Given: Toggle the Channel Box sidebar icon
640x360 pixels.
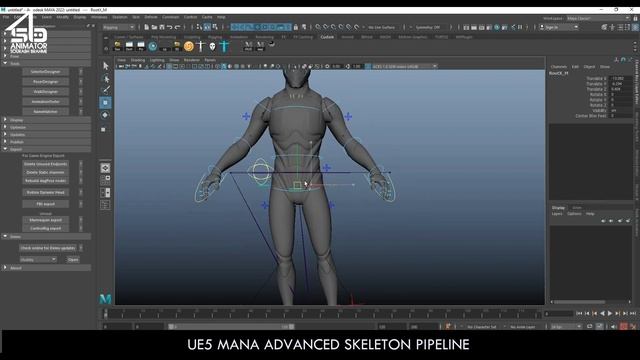Looking at the screenshot, I should pyautogui.click(x=636, y=27).
